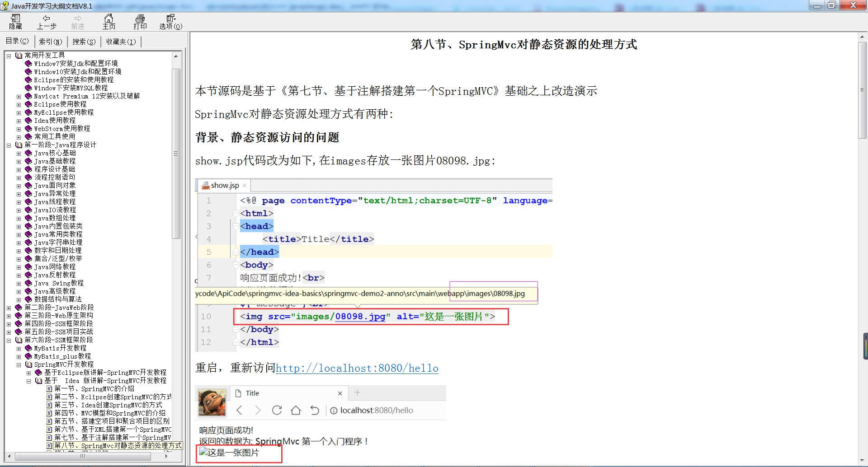The image size is (868, 467).
Task: Go back with the 上一步 toolbar icon
Action: [x=47, y=22]
